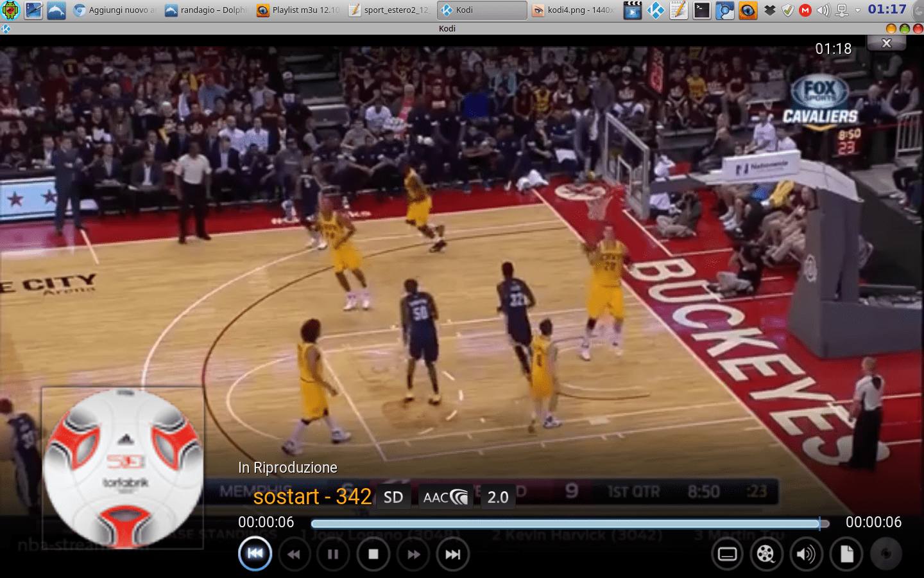Open the network connection tray icon
The image size is (924, 578).
pos(841,10)
